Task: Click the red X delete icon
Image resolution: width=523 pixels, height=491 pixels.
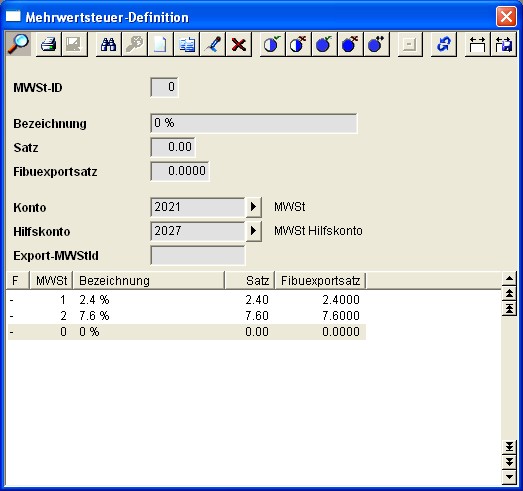Action: 239,44
